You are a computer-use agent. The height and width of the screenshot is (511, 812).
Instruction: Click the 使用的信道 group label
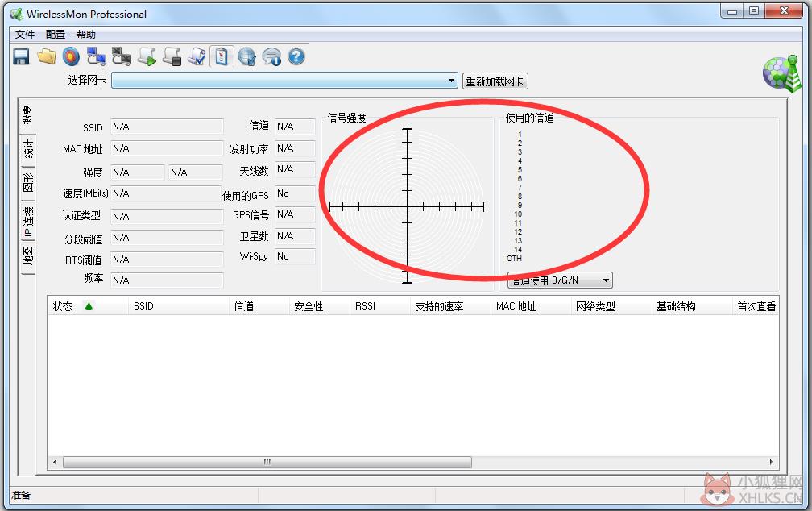(530, 118)
